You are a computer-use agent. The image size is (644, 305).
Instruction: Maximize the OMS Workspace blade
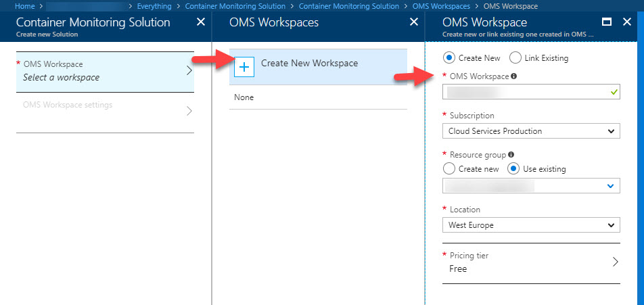coord(607,22)
